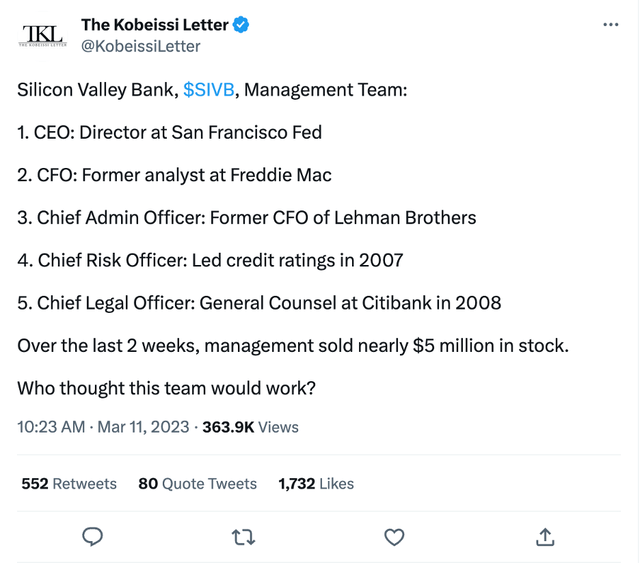This screenshot has width=640, height=563.
Task: Share the tweet via upload icon
Action: 545,537
